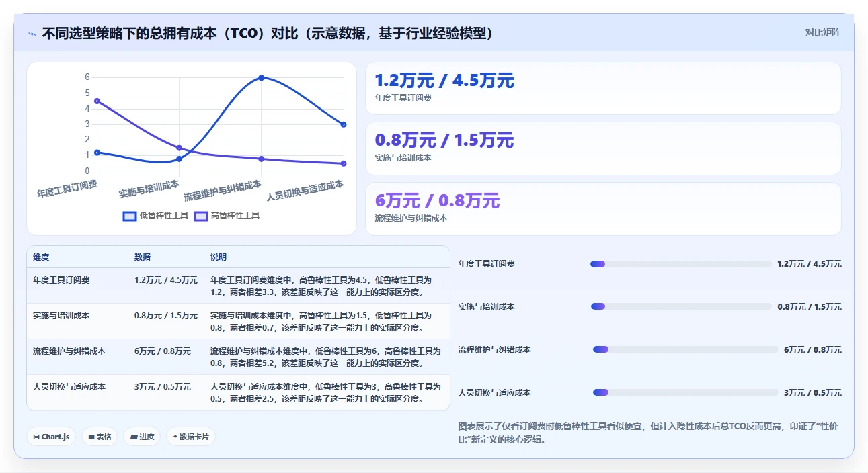Click the 流程维护与纠错成本 table row name
Screen dimensions: 868x473
click(x=69, y=351)
